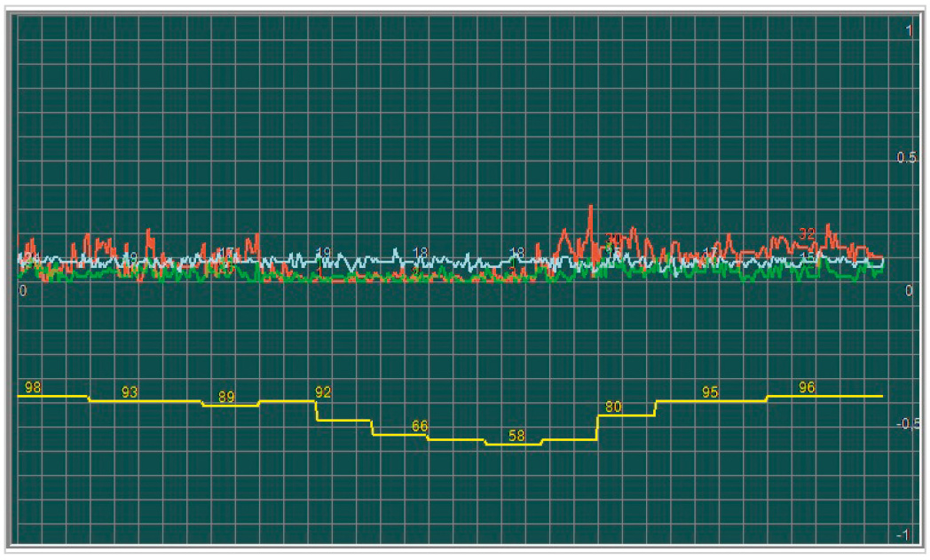This screenshot has height=560, width=930.
Task: Pick the yellow 96 value label
Action: coord(807,388)
